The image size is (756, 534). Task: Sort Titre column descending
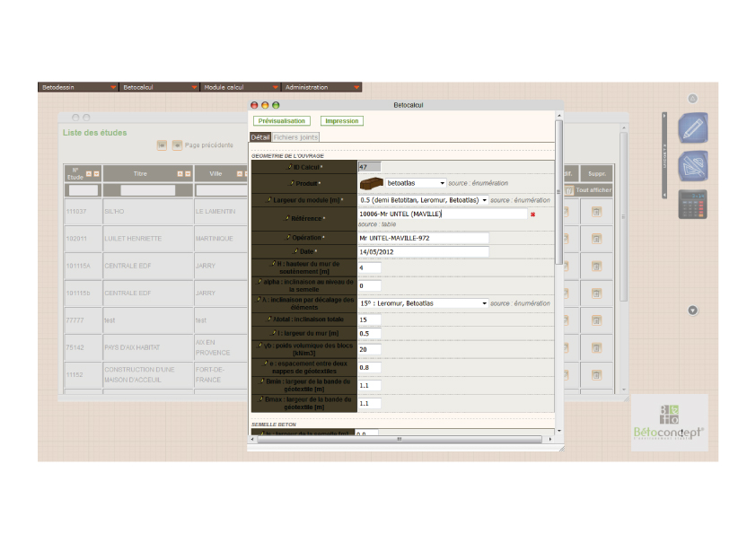click(x=188, y=173)
